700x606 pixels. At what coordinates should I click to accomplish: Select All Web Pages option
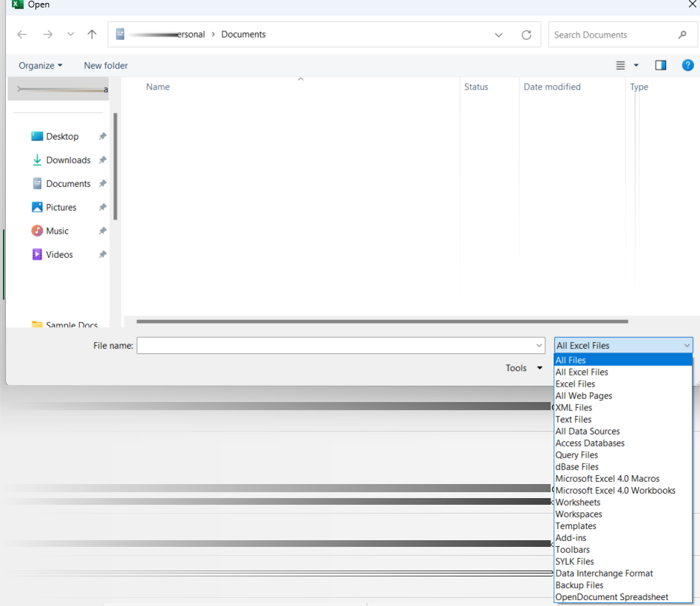pyautogui.click(x=623, y=396)
